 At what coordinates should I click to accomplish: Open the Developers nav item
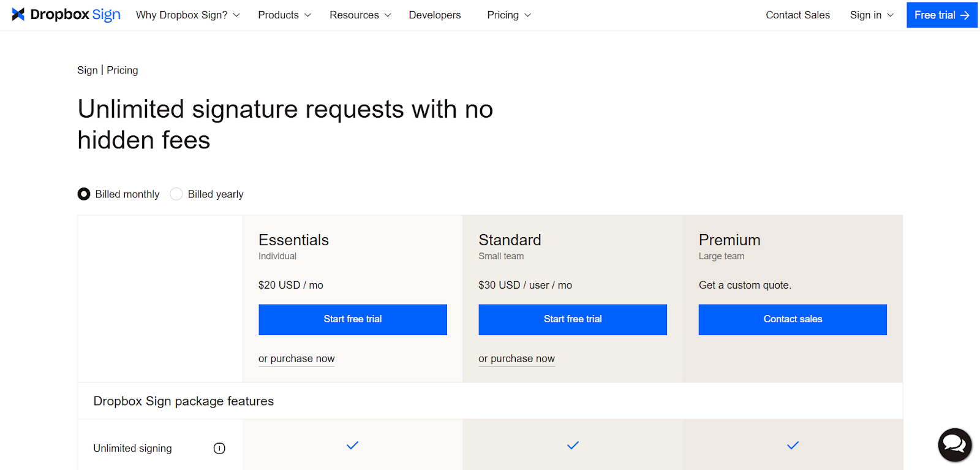tap(435, 15)
